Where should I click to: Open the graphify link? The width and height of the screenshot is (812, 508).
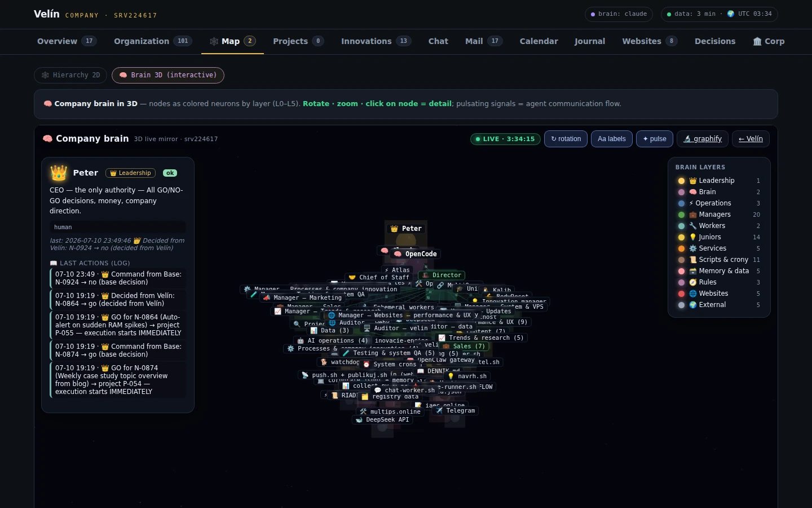[x=702, y=139]
